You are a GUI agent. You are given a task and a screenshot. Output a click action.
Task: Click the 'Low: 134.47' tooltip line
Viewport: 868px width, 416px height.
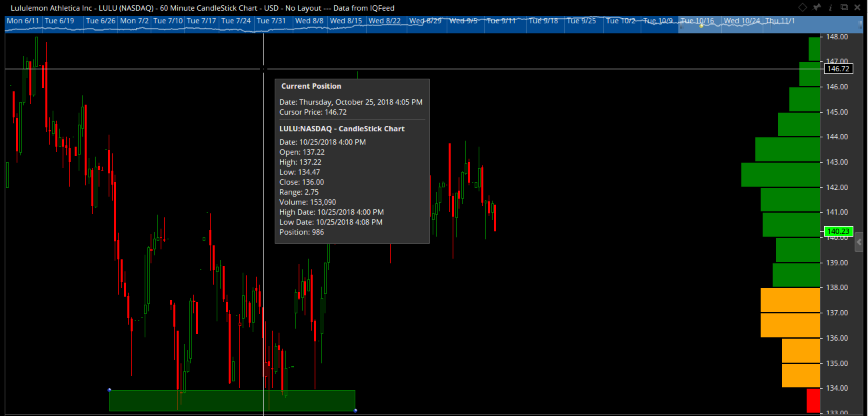pyautogui.click(x=301, y=172)
